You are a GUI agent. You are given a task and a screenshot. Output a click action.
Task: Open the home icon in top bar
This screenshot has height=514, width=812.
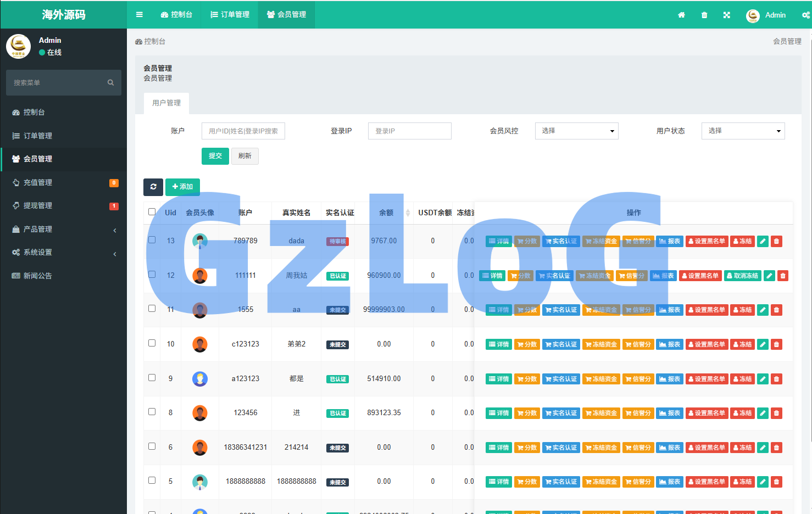pos(681,15)
